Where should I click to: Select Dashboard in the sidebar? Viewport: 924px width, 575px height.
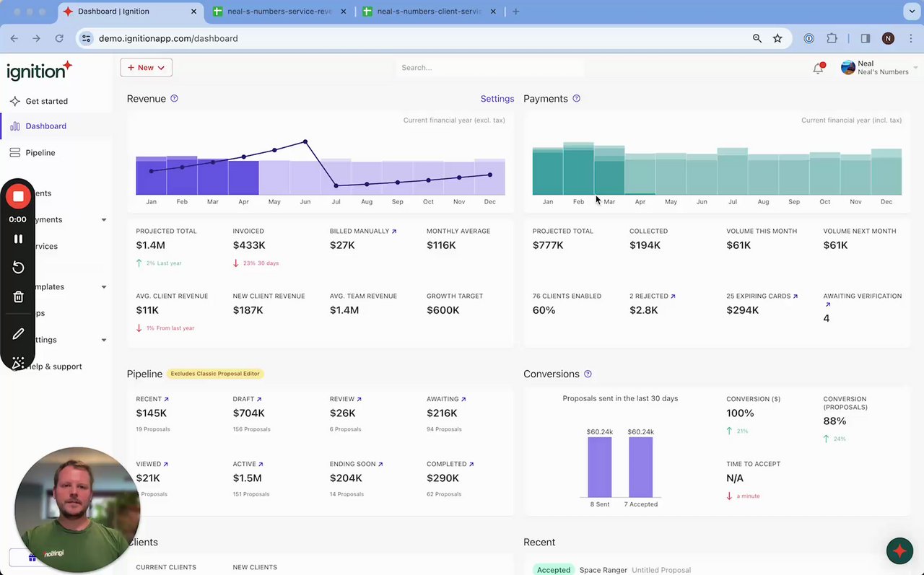[x=45, y=126]
